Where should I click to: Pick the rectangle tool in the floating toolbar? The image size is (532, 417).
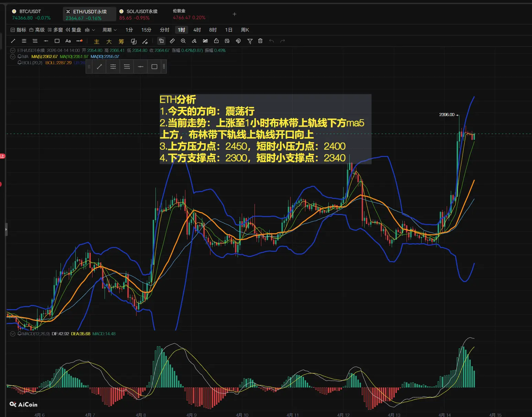(x=154, y=67)
